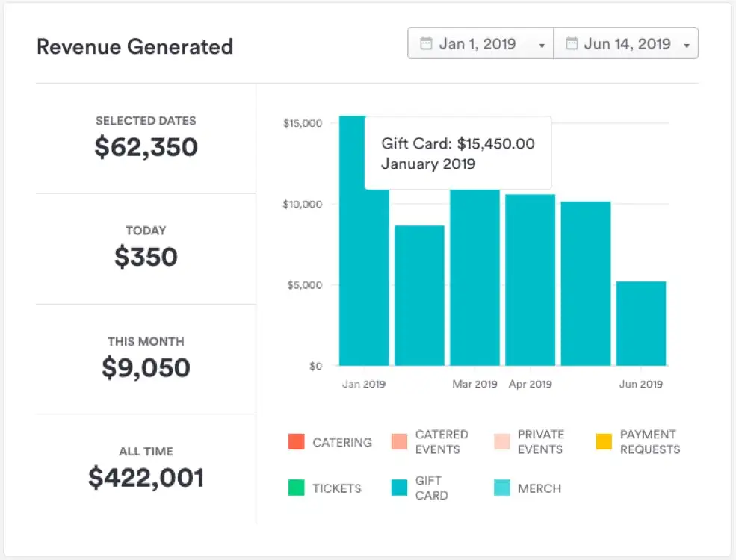Expand the Jun 14, 2019 end date dropdown arrow
The height and width of the screenshot is (560, 736).
point(686,45)
